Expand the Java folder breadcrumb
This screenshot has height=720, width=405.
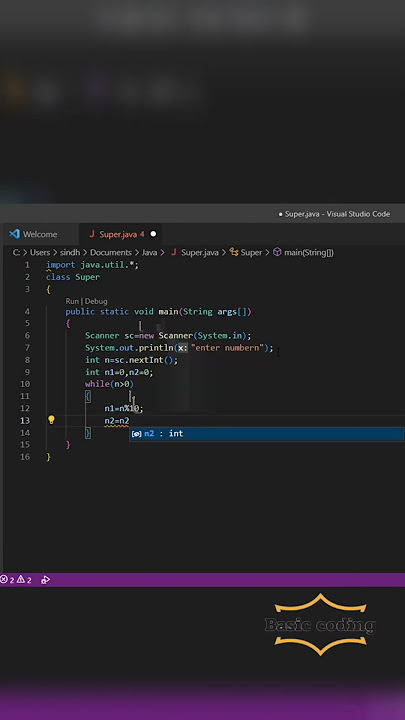(149, 252)
